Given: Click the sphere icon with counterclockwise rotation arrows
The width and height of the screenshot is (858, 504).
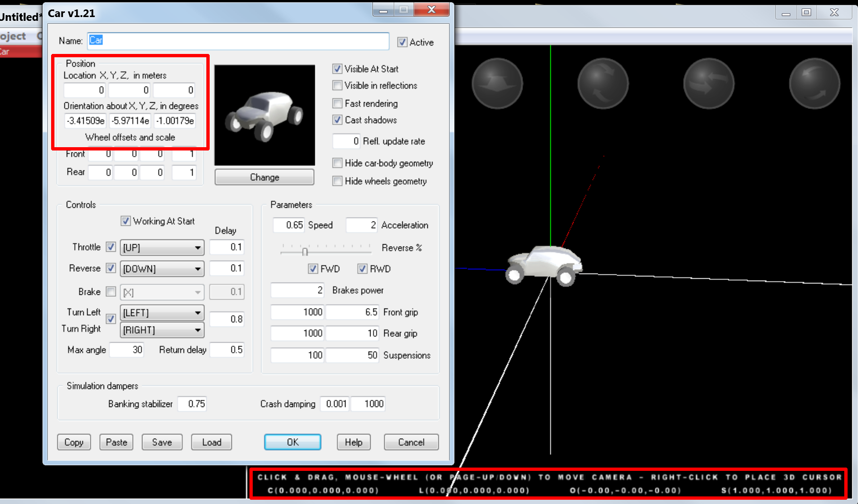Looking at the screenshot, I should pos(814,84).
